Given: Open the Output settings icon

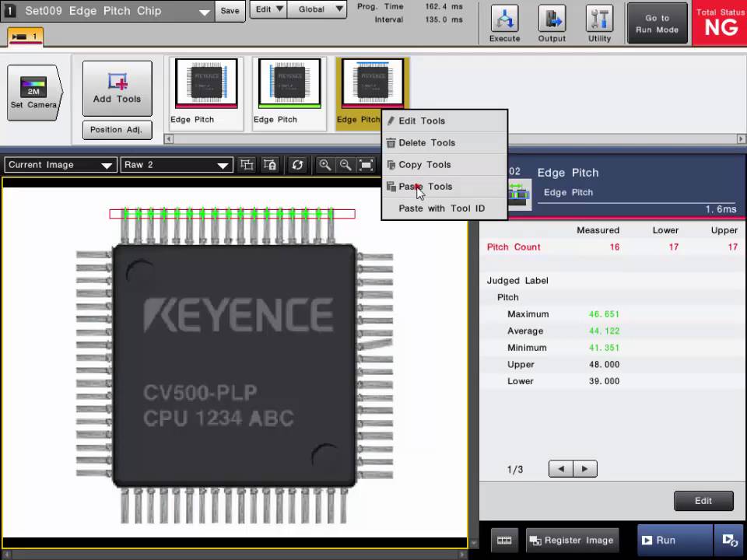Looking at the screenshot, I should click(x=552, y=23).
